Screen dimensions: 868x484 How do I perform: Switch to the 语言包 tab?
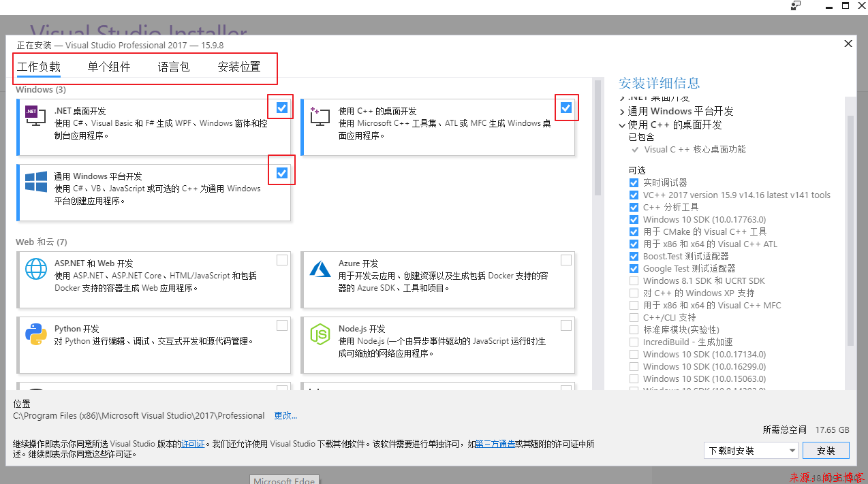click(x=174, y=67)
